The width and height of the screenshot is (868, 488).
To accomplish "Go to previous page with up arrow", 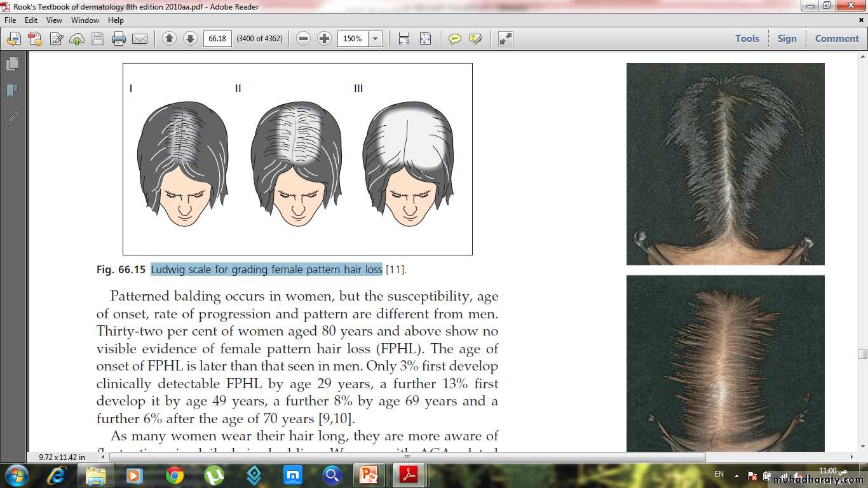I will click(x=169, y=39).
